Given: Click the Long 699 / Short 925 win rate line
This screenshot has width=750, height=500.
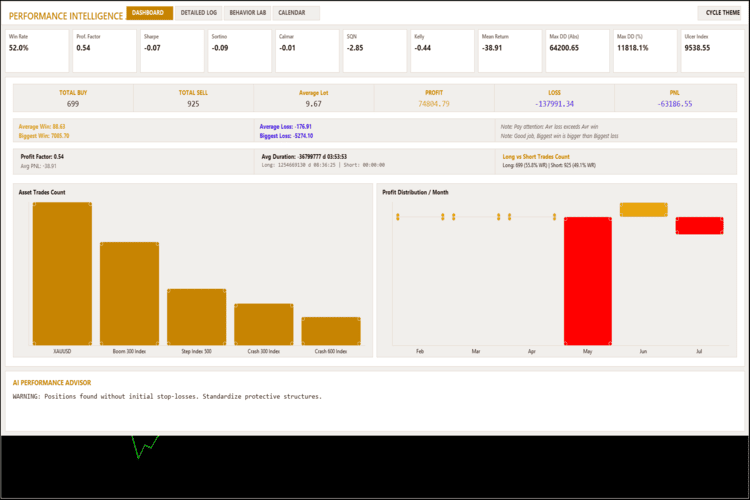Looking at the screenshot, I should pos(549,166).
